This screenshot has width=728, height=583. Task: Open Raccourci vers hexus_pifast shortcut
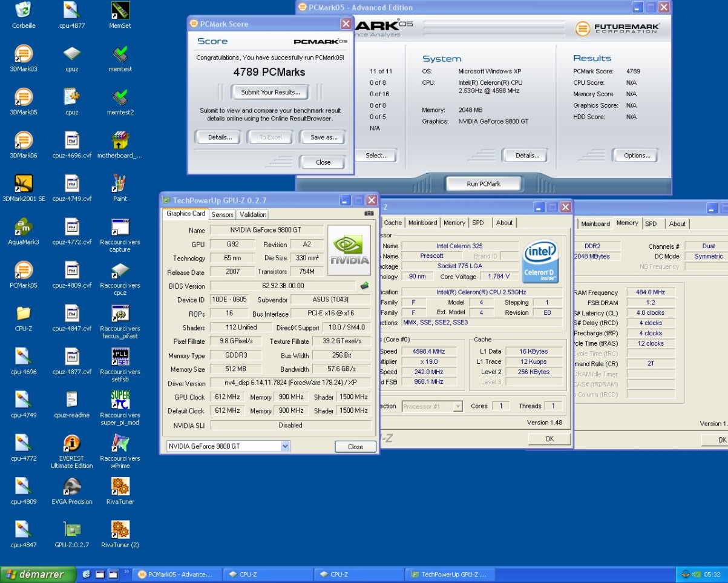120,314
